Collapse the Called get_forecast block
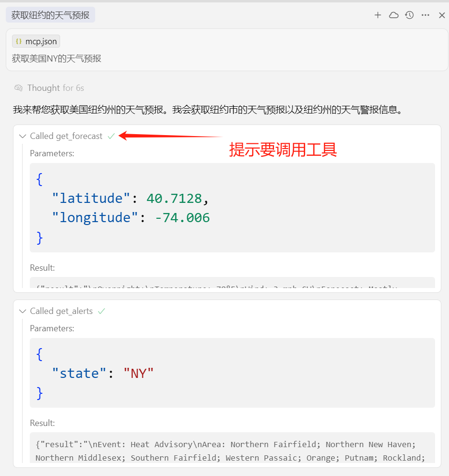This screenshot has height=476, width=449. tap(23, 136)
